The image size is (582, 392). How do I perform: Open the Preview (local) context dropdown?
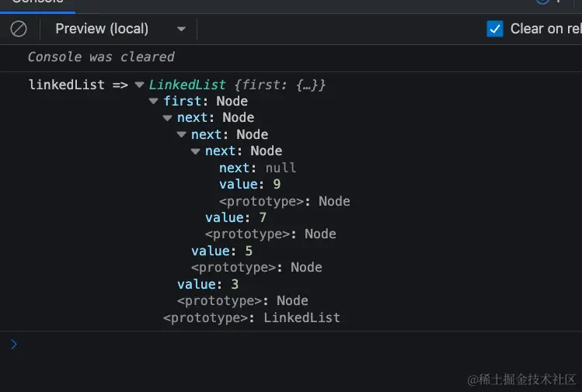coord(120,29)
